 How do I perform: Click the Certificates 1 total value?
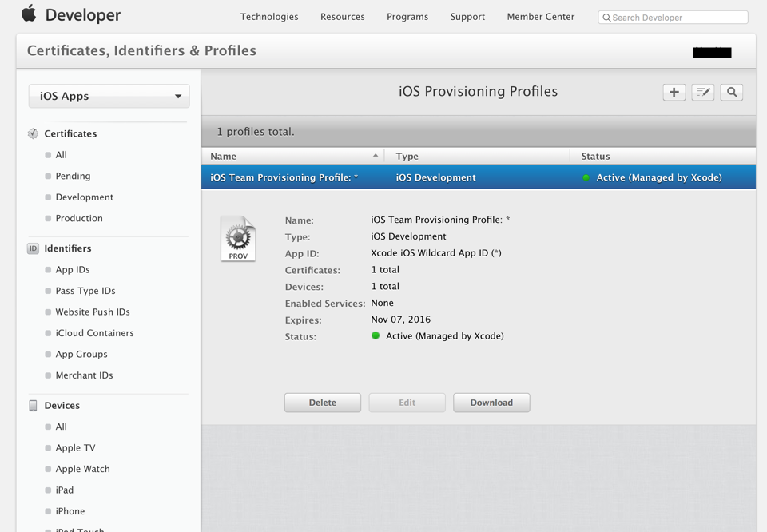coord(385,269)
